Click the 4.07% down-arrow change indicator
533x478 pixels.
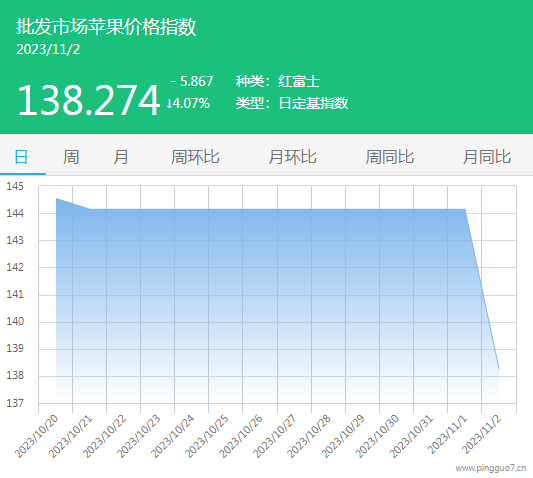coord(188,103)
